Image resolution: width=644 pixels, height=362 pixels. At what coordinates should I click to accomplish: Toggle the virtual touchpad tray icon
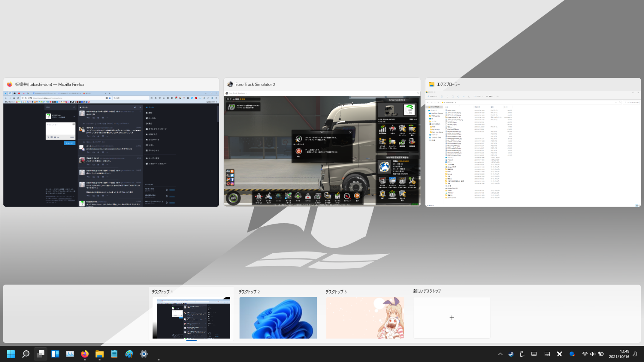pyautogui.click(x=547, y=354)
